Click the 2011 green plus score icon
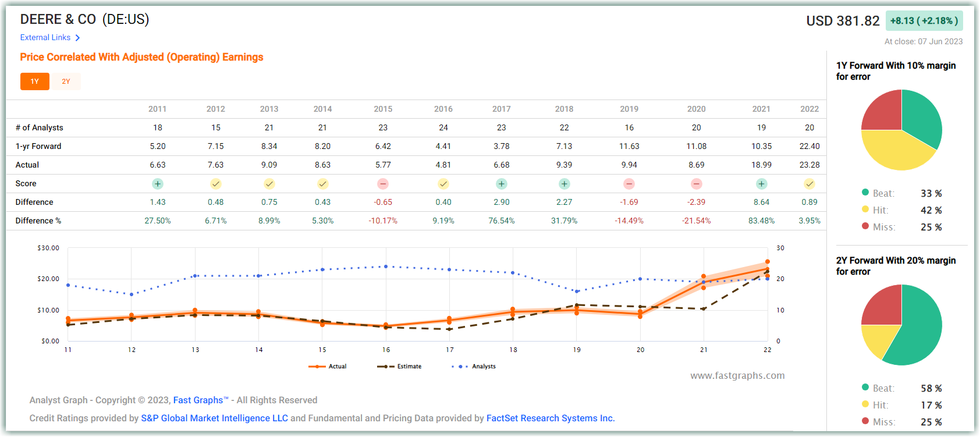 coord(158,184)
